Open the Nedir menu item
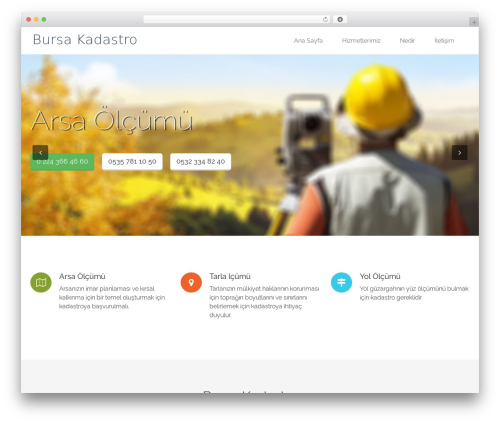 click(x=407, y=41)
